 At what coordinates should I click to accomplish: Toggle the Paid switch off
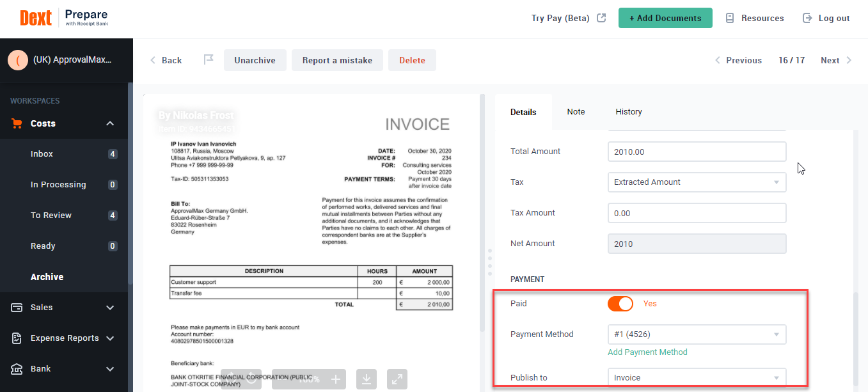pyautogui.click(x=620, y=304)
